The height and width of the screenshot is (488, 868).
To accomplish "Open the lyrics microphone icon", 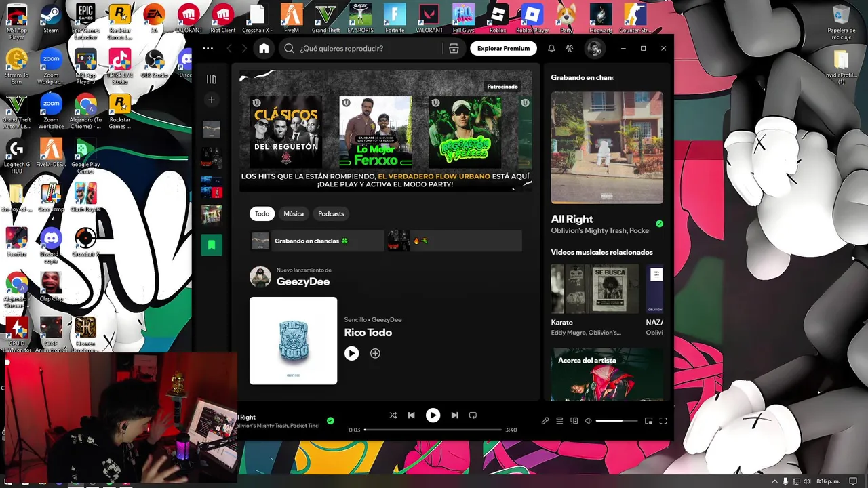I will coord(545,421).
